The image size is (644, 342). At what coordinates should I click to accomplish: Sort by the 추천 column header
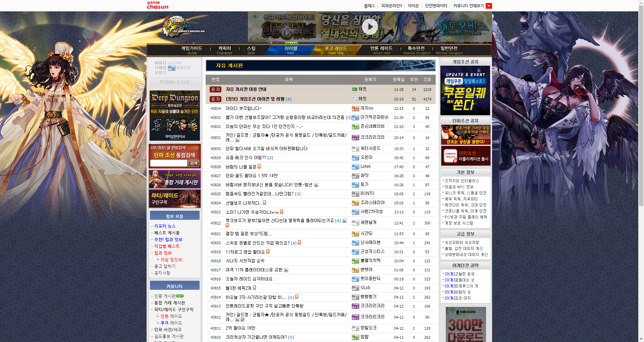pos(414,80)
